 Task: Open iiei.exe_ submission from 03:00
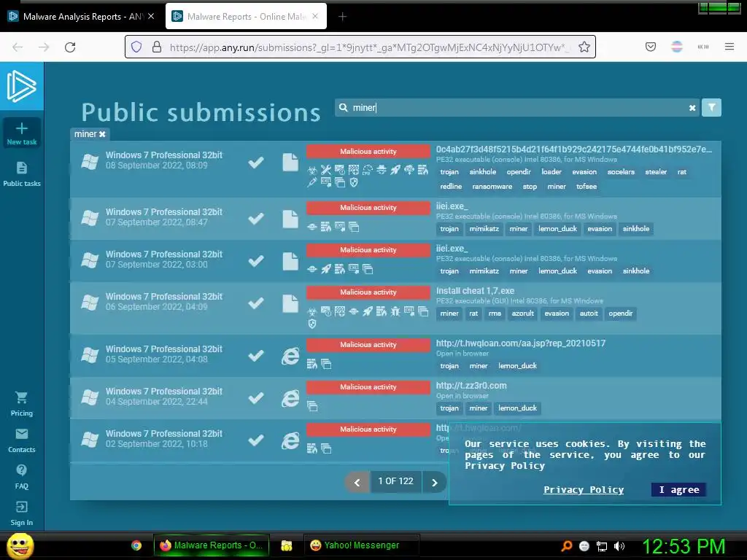(x=452, y=249)
